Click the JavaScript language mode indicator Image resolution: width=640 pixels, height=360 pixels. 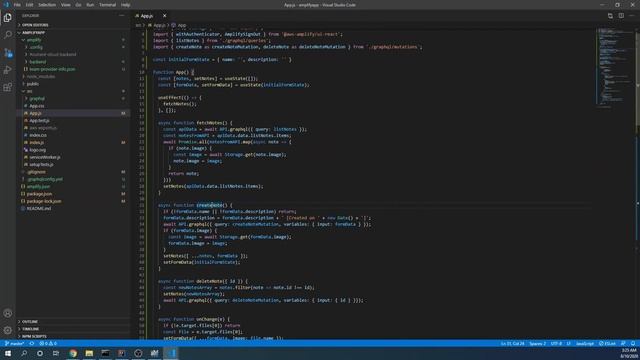(x=585, y=344)
